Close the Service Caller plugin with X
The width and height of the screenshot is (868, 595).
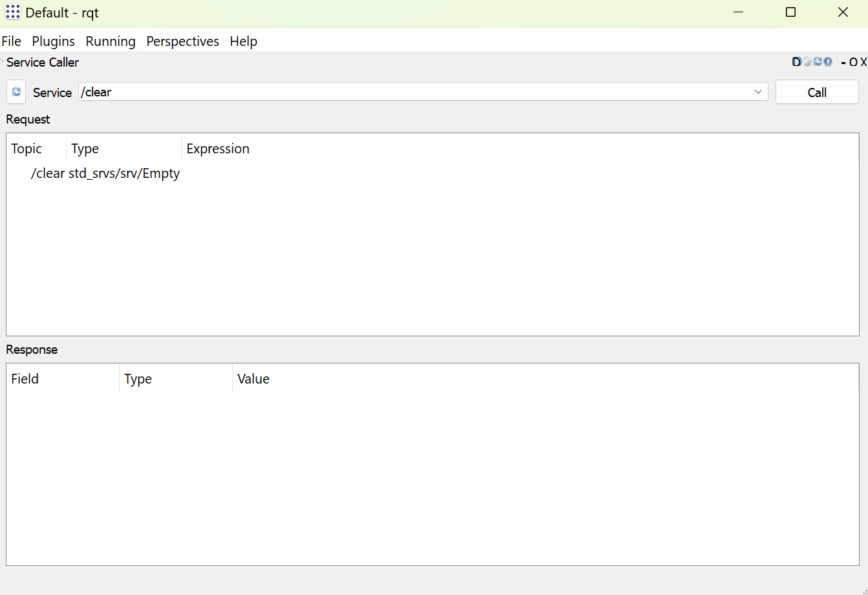pos(863,63)
